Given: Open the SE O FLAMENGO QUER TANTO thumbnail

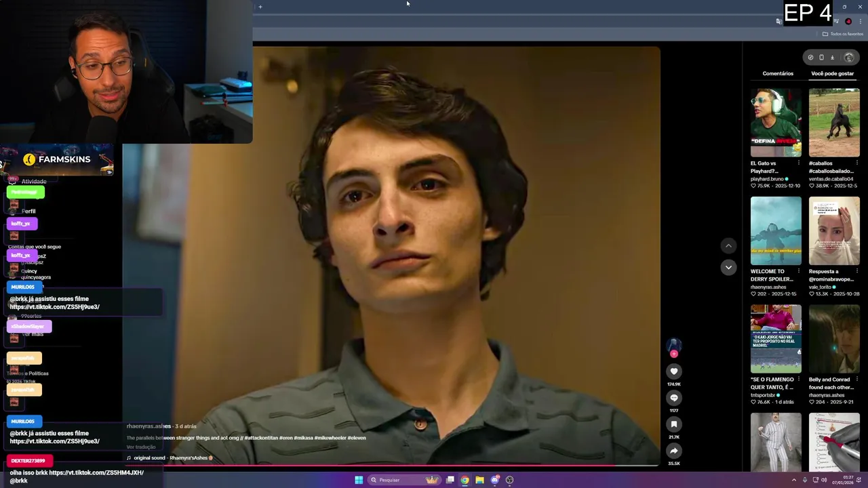Looking at the screenshot, I should 776,339.
